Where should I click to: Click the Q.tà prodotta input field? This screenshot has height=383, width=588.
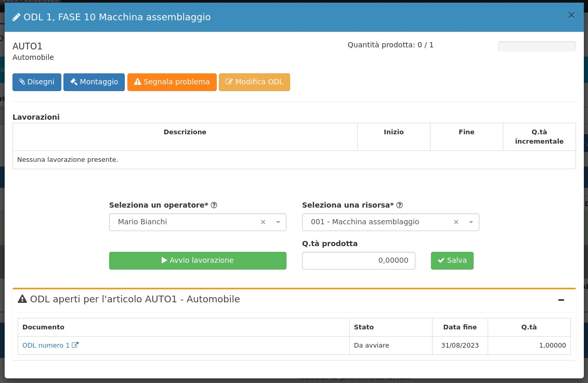[358, 261]
